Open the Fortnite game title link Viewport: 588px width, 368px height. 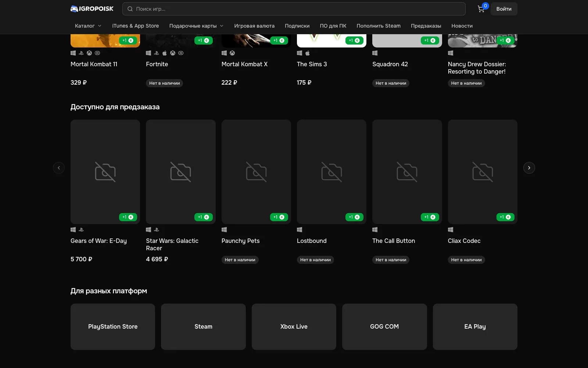[157, 64]
